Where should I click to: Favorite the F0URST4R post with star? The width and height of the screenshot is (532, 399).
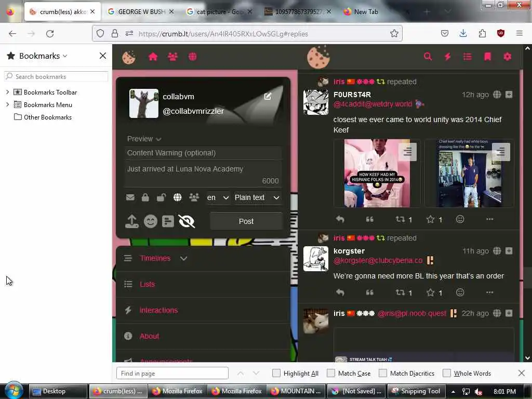[x=431, y=219]
